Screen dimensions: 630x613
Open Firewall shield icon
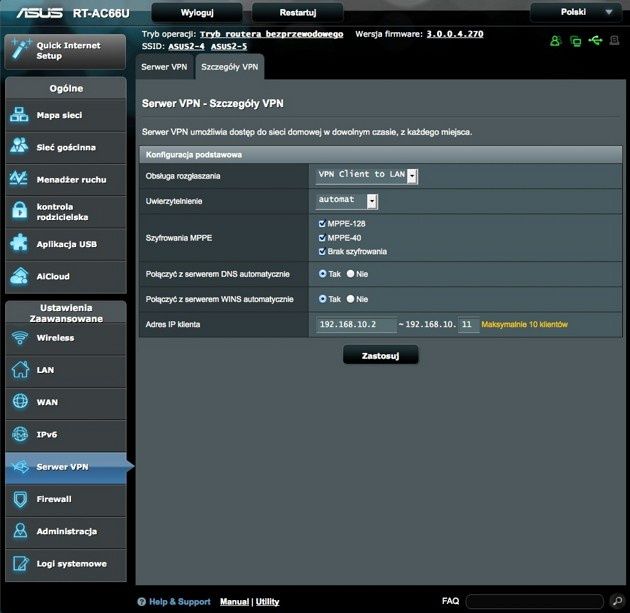coord(20,499)
